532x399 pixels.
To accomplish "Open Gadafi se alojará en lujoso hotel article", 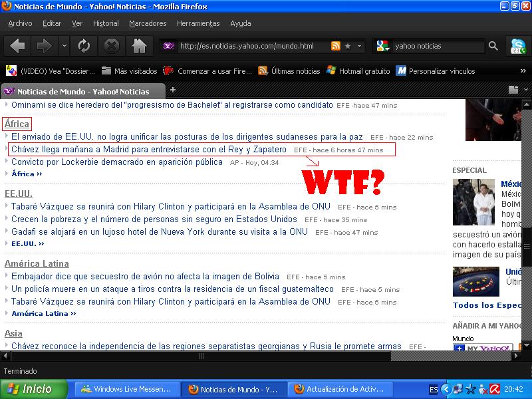I will [x=160, y=232].
